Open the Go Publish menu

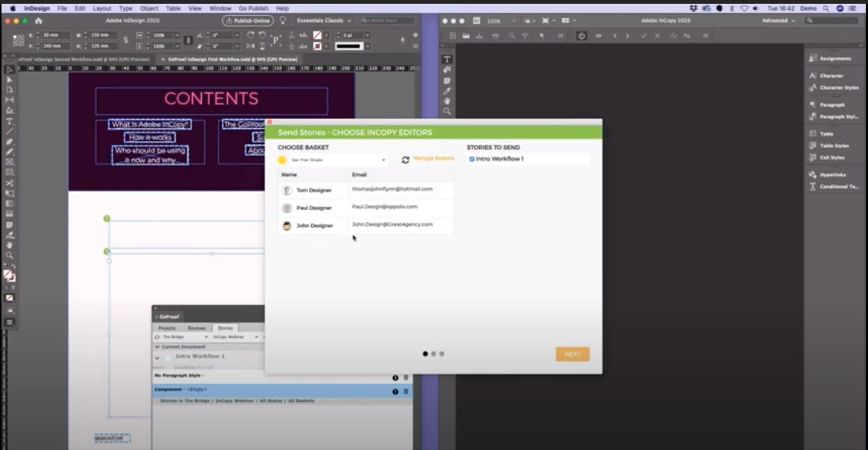(x=254, y=8)
